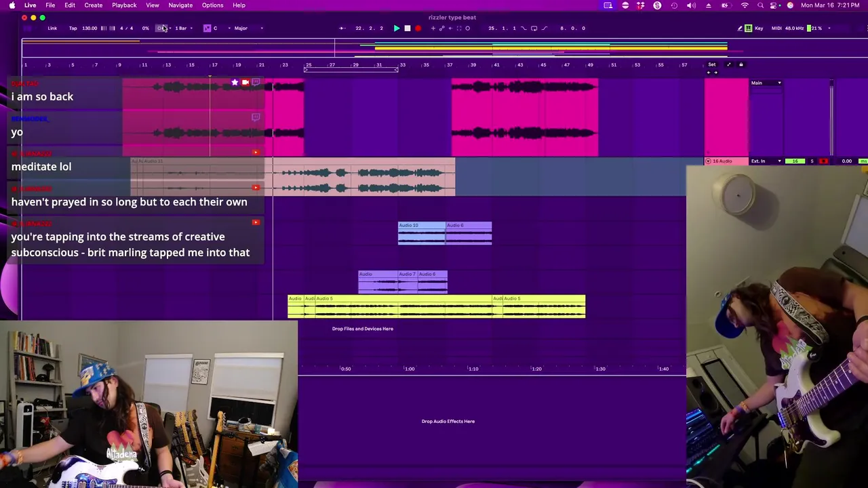The width and height of the screenshot is (868, 488).
Task: Click the Set locator button
Action: (712, 64)
